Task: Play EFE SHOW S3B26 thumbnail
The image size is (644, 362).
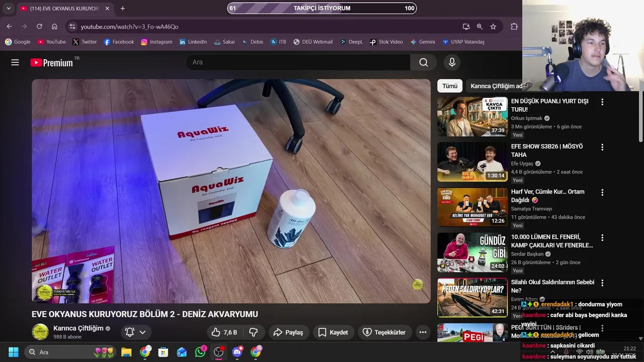Action: point(472,162)
